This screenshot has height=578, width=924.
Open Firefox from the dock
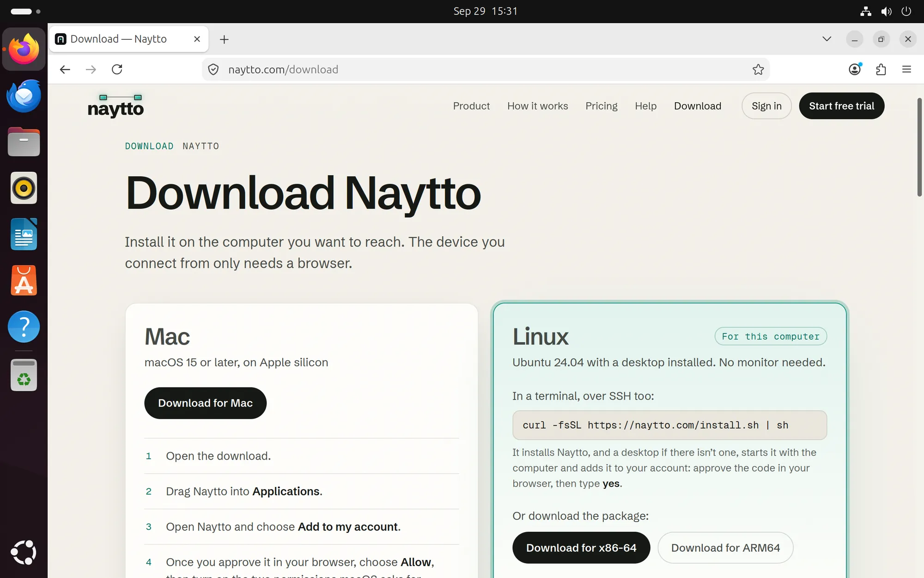(24, 49)
